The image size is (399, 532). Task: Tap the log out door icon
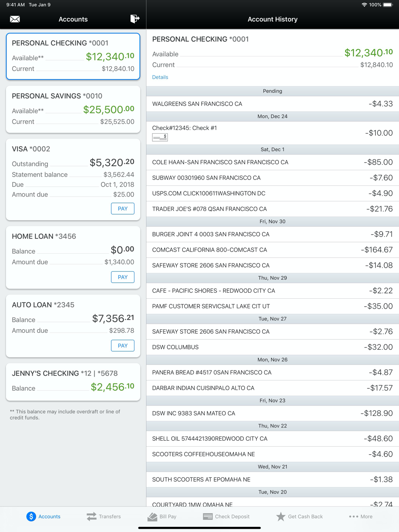coord(135,19)
